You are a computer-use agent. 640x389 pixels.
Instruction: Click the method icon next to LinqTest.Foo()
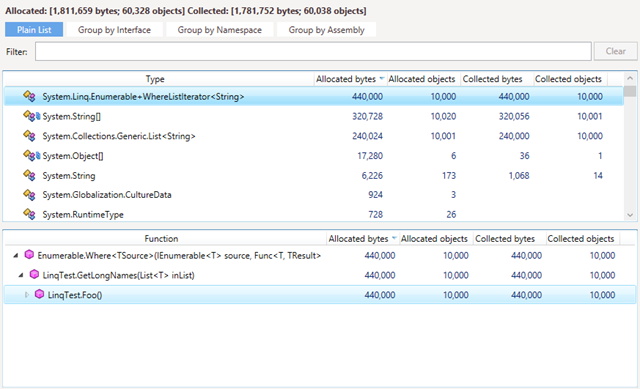pos(39,294)
